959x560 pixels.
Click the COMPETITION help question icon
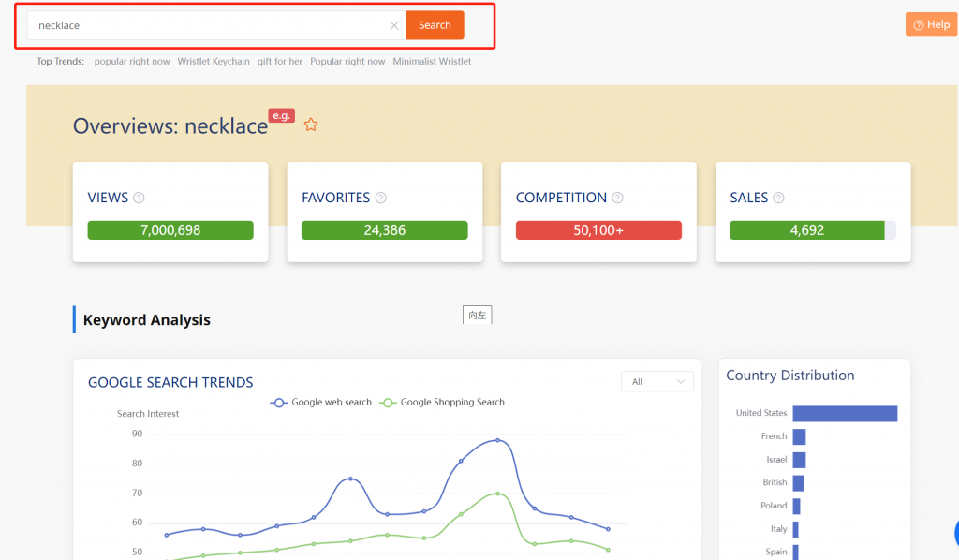[617, 198]
